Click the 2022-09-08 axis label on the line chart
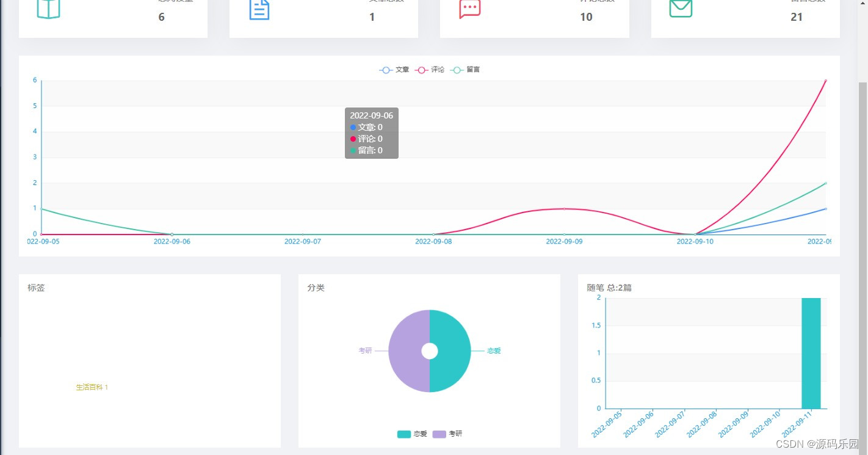Screen dimensions: 868x455 [x=433, y=241]
